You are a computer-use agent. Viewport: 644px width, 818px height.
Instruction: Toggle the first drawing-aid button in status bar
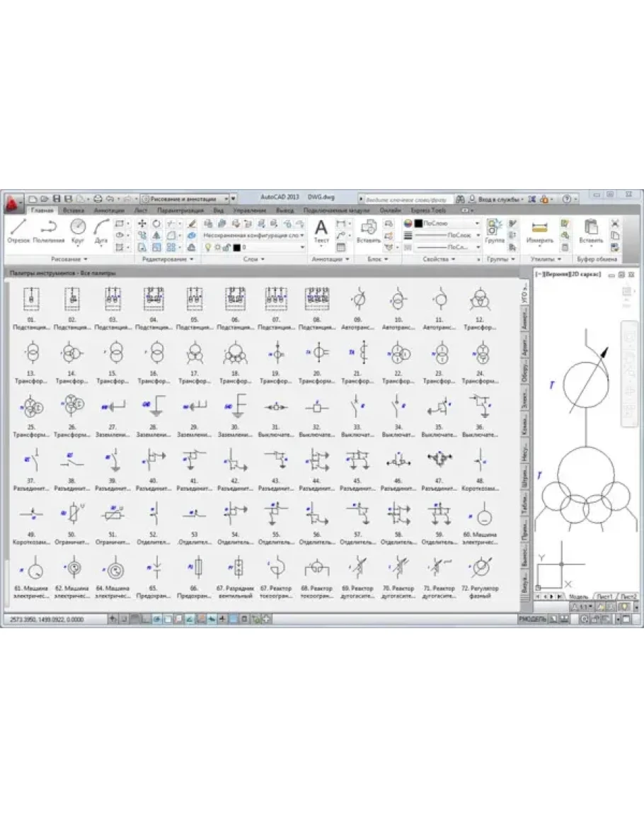pyautogui.click(x=112, y=620)
